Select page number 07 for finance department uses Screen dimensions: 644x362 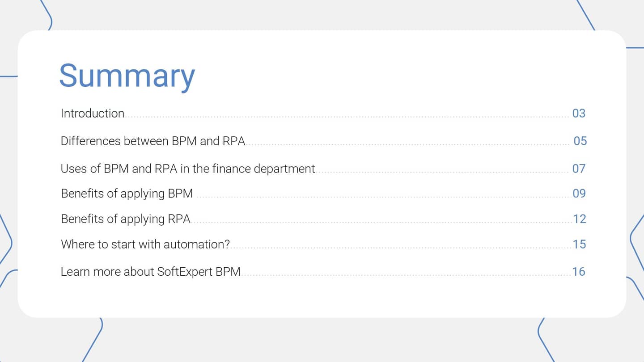click(x=580, y=168)
